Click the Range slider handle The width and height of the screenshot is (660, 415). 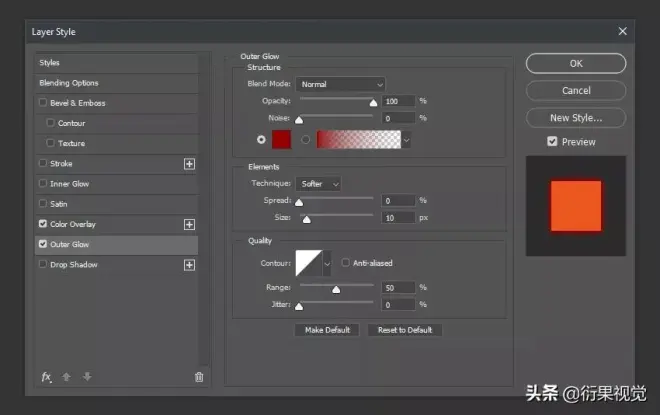[x=336, y=289]
